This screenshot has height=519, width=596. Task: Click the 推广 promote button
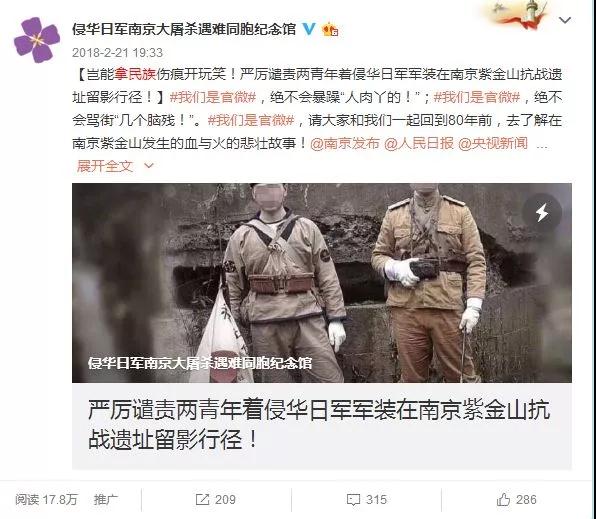coord(106,500)
